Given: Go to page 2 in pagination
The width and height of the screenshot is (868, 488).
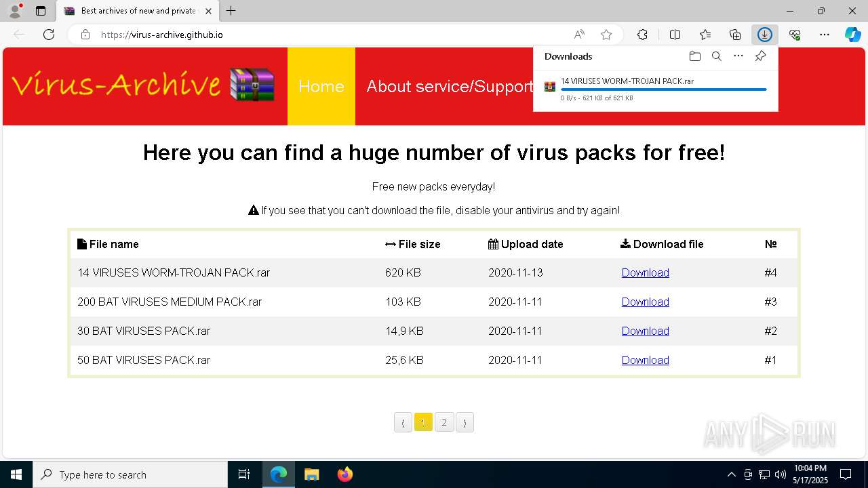Looking at the screenshot, I should tap(444, 422).
